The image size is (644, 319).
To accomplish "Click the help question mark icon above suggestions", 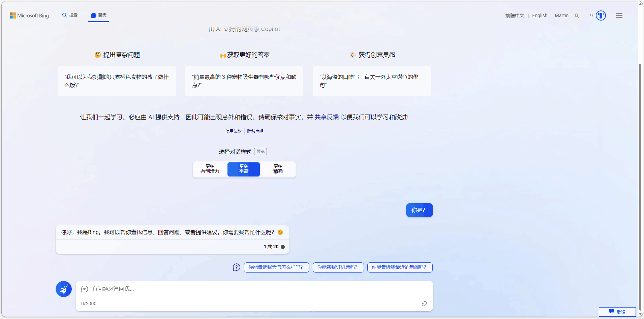I will (x=236, y=267).
